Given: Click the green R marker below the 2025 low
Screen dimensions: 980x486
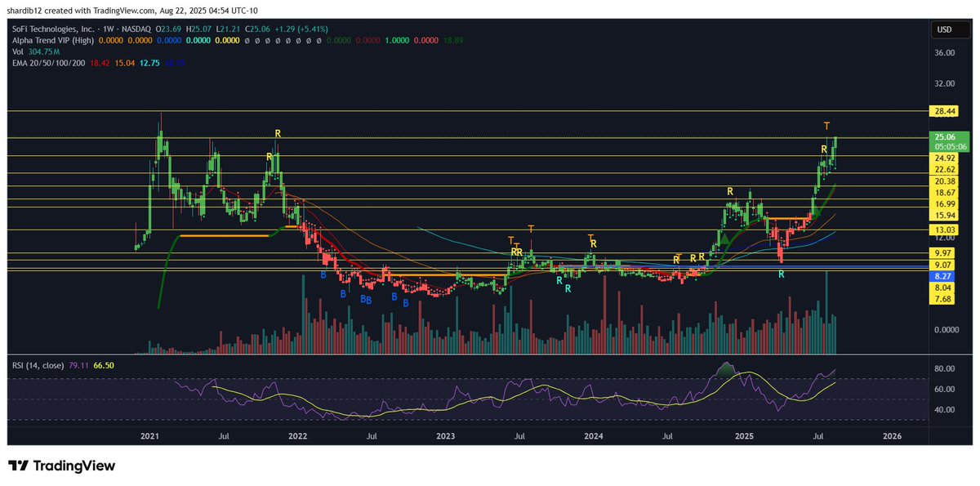Looking at the screenshot, I should (x=782, y=274).
